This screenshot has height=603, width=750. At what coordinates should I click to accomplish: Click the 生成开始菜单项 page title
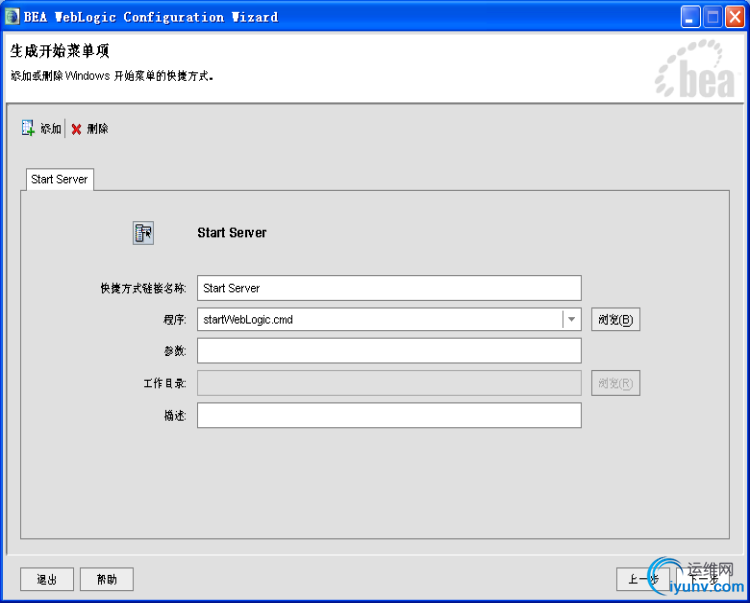click(x=60, y=51)
